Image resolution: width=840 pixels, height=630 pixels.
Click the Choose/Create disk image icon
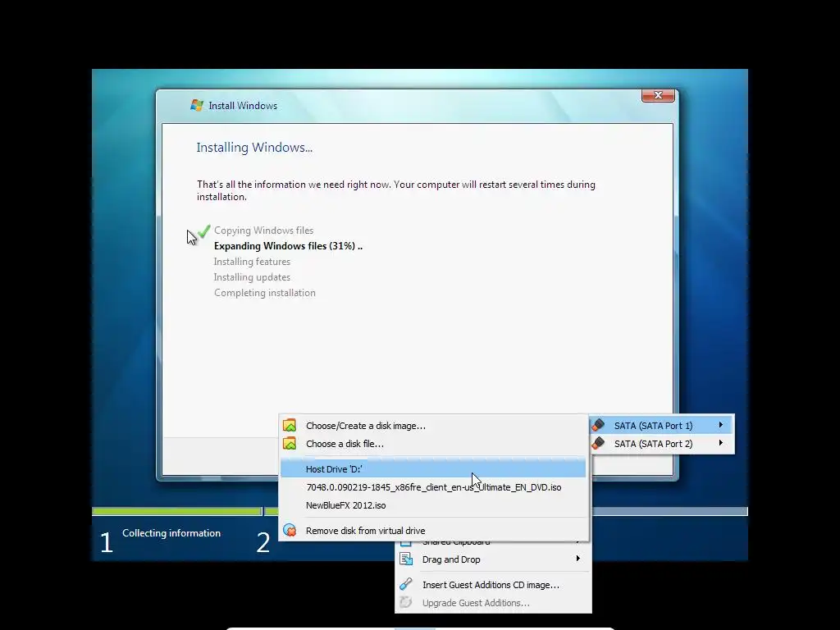pyautogui.click(x=290, y=426)
